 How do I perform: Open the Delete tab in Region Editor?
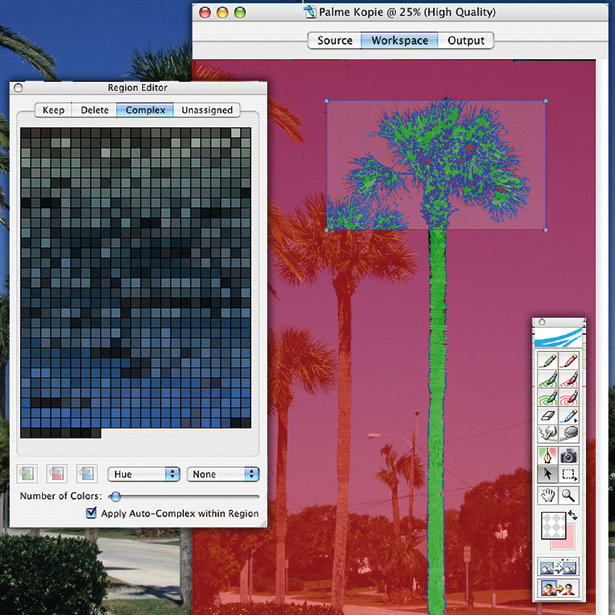[x=95, y=110]
